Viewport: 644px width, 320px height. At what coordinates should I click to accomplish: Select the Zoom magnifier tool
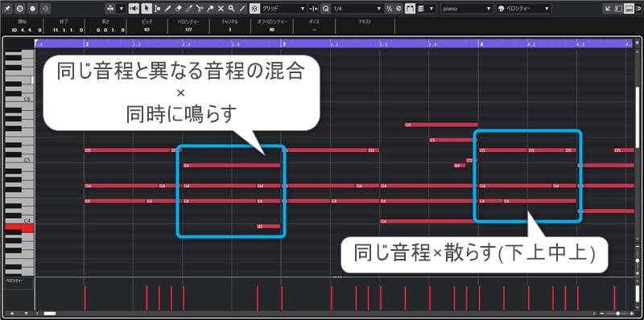tap(232, 8)
